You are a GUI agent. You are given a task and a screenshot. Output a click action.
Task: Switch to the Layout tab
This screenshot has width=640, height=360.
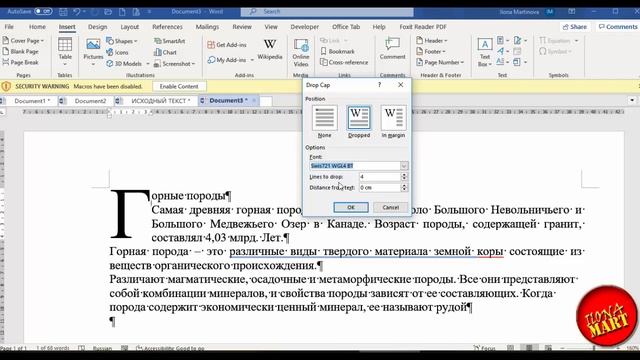(x=129, y=27)
